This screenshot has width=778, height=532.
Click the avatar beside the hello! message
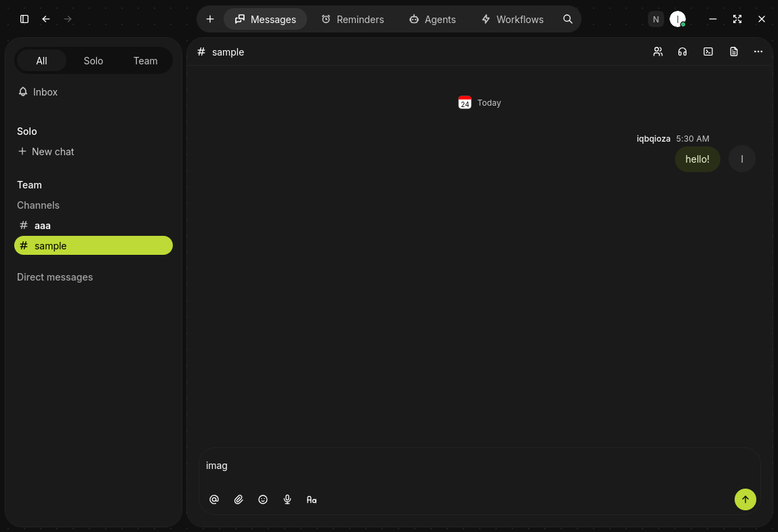click(x=742, y=159)
